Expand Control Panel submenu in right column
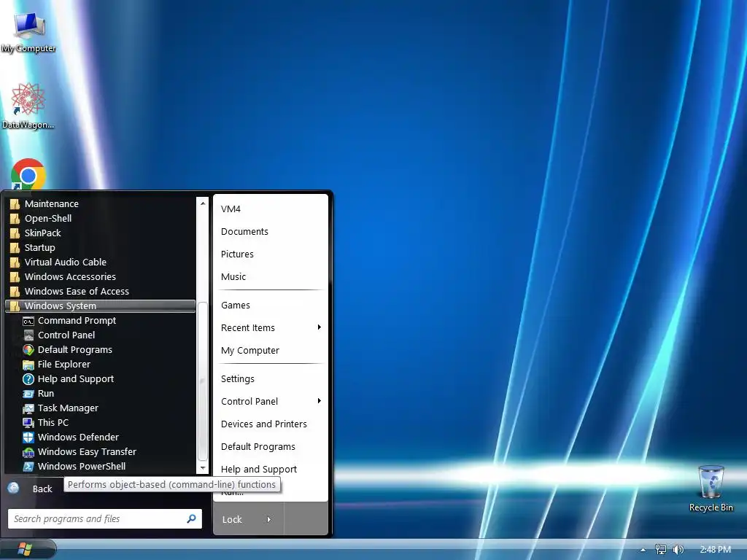The width and height of the screenshot is (747, 560). click(x=270, y=402)
